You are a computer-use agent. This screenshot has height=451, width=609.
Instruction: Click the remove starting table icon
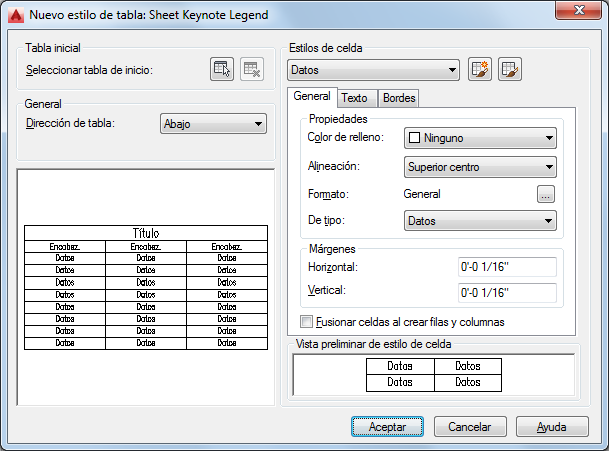pos(252,69)
